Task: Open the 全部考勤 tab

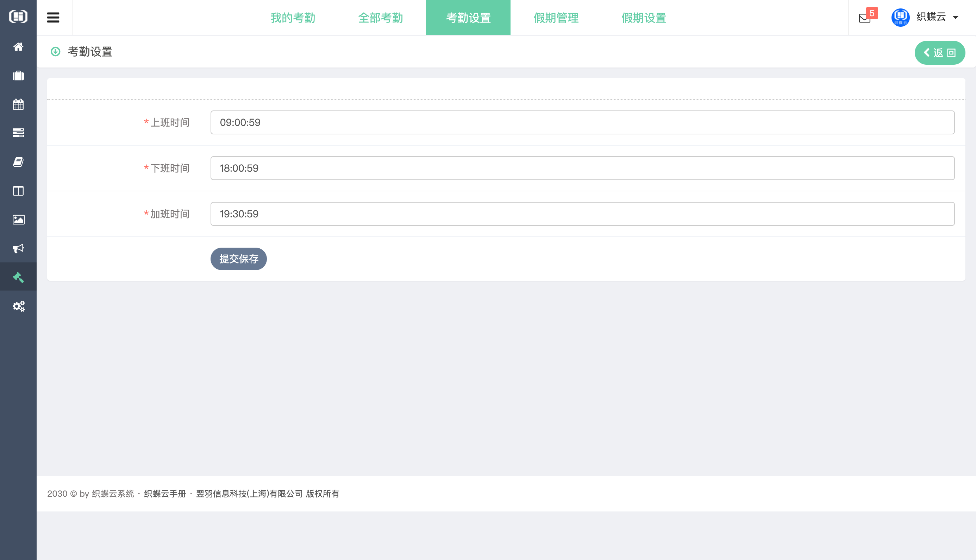Action: point(380,18)
